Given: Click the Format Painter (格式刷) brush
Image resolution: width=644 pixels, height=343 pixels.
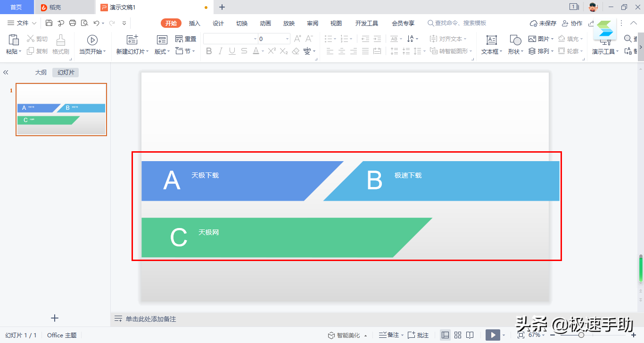Looking at the screenshot, I should (x=61, y=40).
